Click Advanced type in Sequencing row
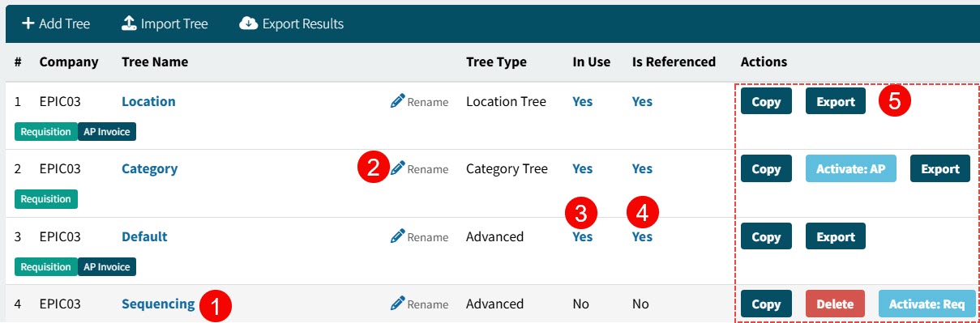Screen dimensions: 980x323 [494, 304]
